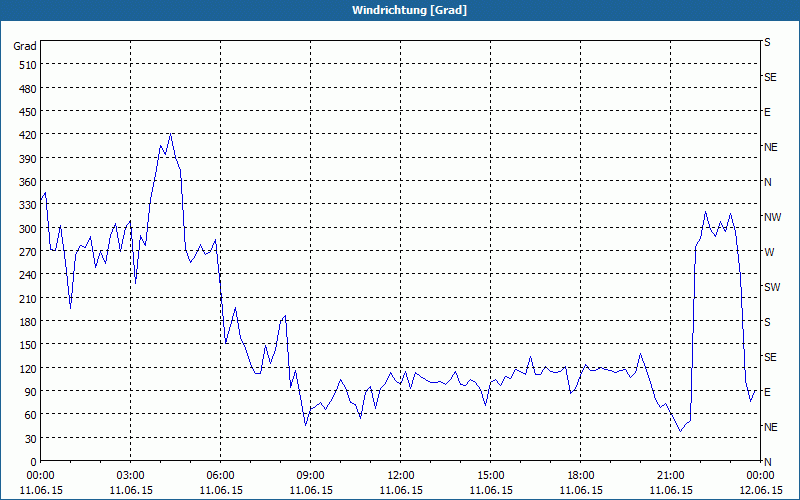Click the SW compass label
The width and height of the screenshot is (800, 500).
[772, 287]
